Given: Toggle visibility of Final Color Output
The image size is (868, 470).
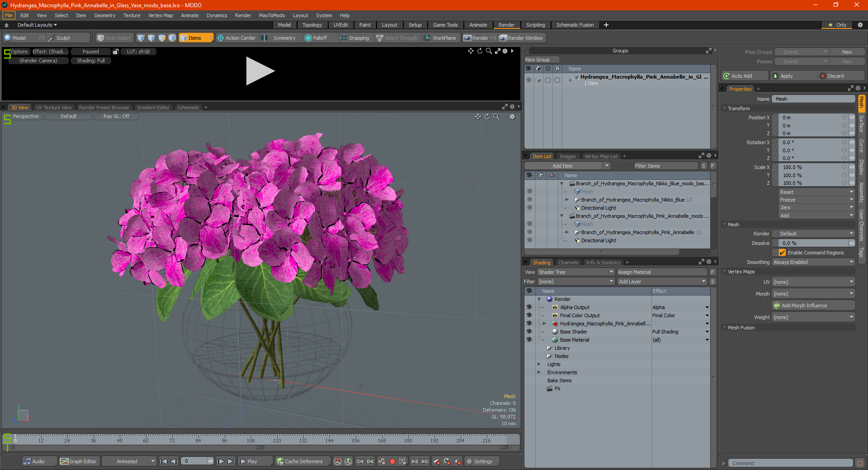Looking at the screenshot, I should click(x=529, y=315).
